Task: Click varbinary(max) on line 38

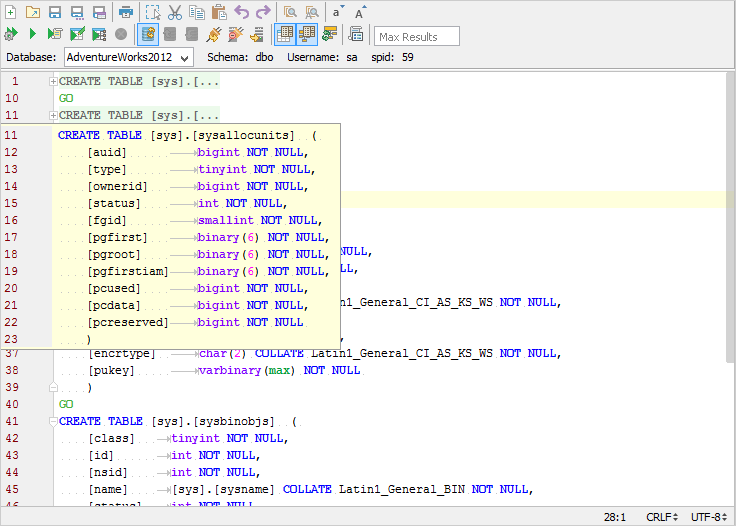Action: point(246,371)
